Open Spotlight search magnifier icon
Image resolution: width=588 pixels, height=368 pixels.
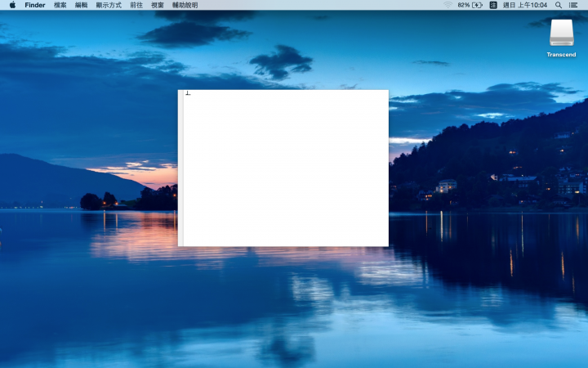pos(559,5)
